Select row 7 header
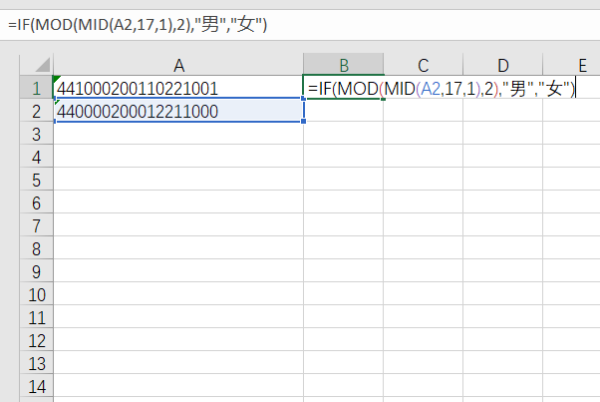 [37, 226]
